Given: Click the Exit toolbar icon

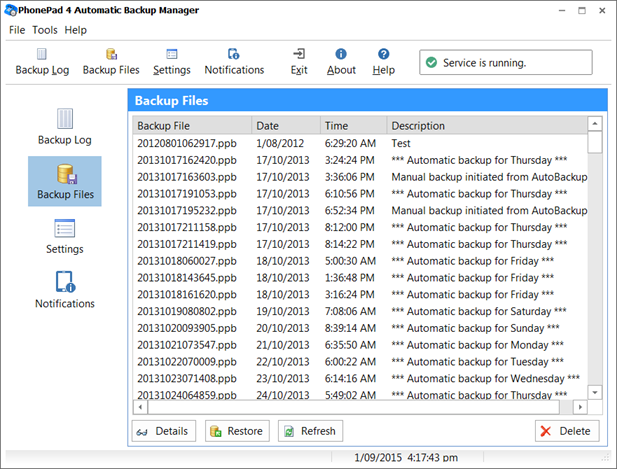Looking at the screenshot, I should [299, 62].
